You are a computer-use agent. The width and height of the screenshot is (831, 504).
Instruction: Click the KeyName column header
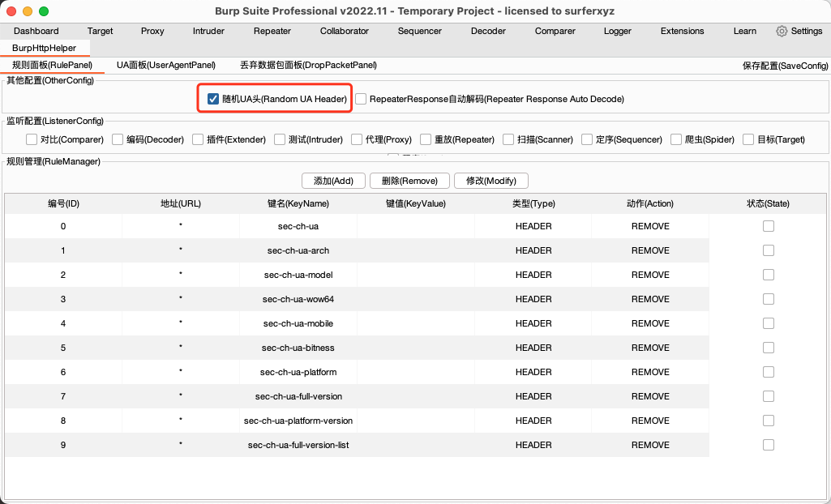click(x=298, y=204)
